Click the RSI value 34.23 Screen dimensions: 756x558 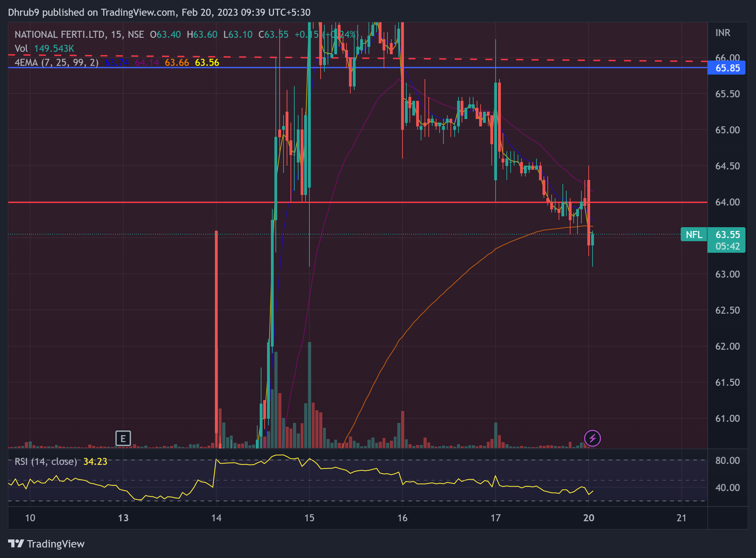(x=95, y=461)
